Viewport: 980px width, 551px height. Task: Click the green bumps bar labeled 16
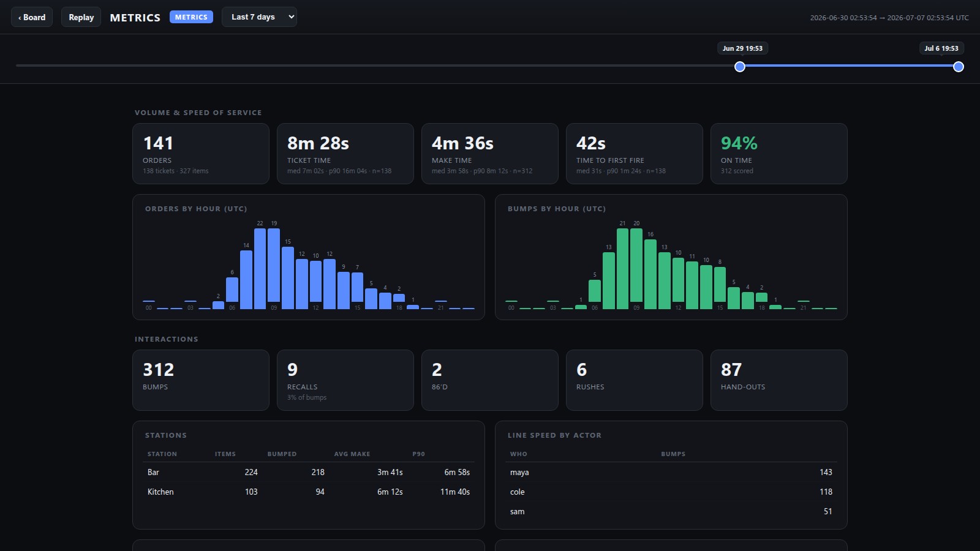tap(650, 274)
